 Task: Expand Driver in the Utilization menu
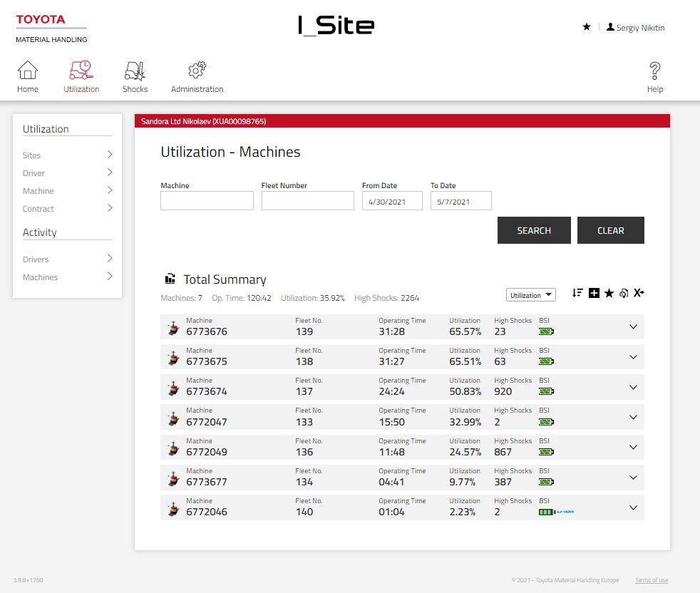pos(68,172)
